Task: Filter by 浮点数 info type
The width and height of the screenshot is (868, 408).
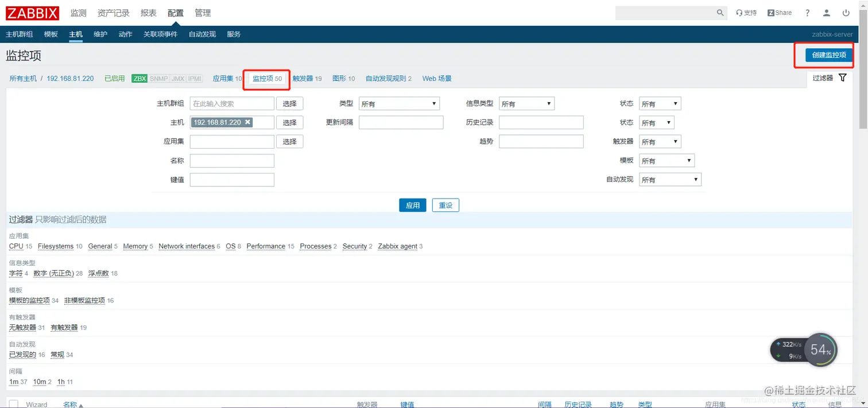Action: click(98, 273)
